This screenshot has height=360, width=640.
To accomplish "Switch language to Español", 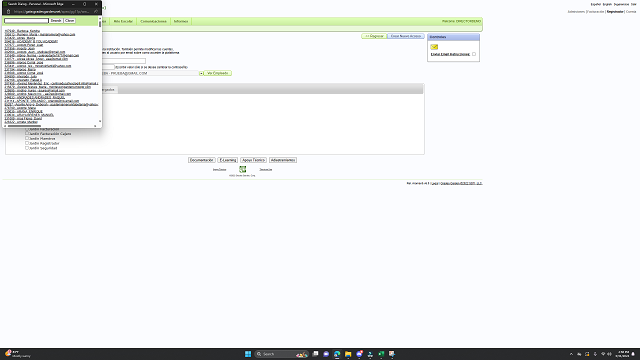I will (596, 4).
